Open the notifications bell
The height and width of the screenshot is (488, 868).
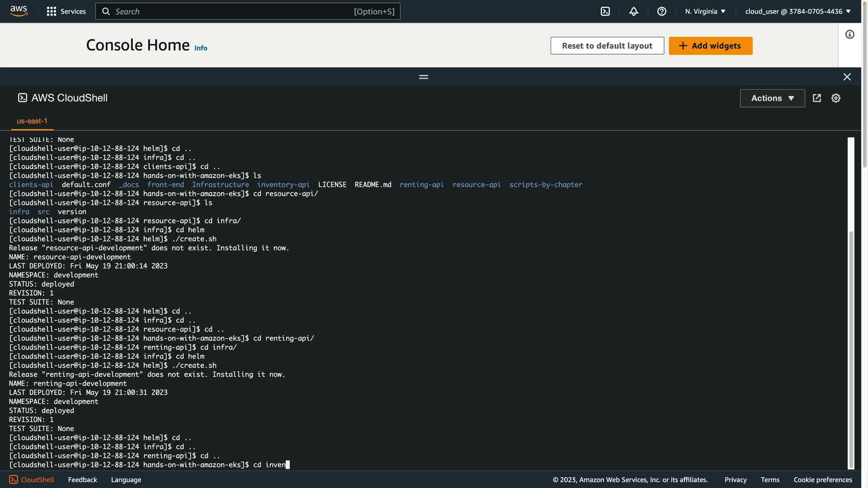click(633, 11)
